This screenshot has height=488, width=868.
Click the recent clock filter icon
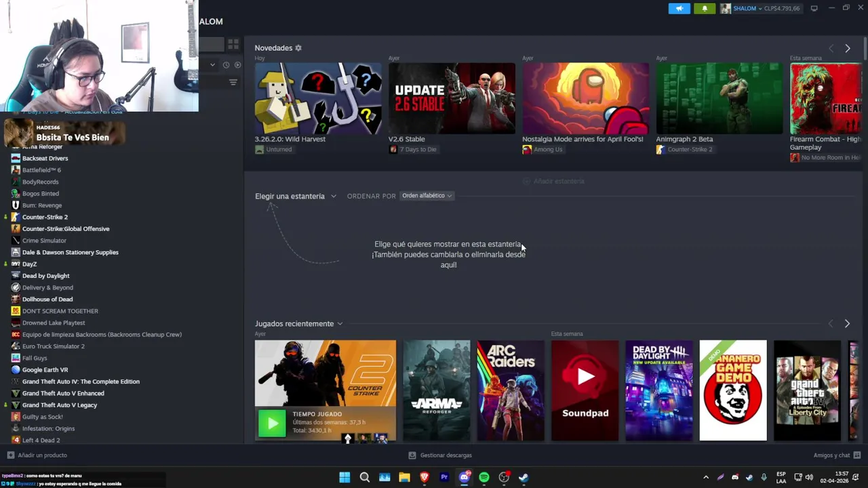tap(226, 65)
